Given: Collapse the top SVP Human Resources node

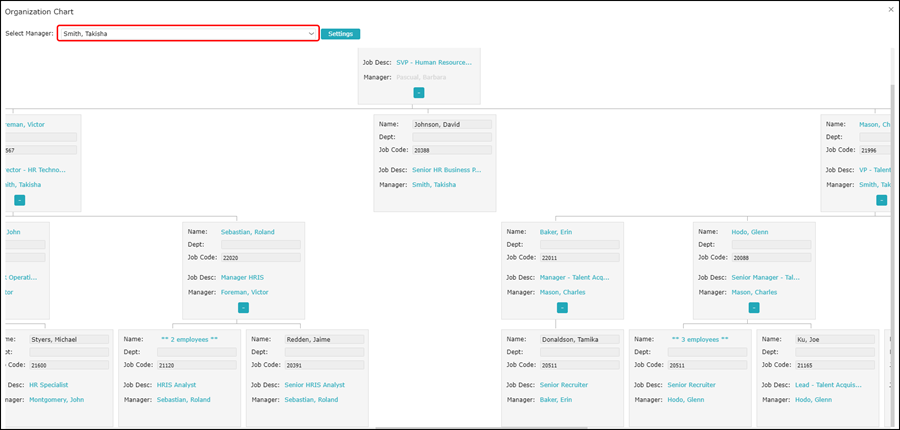Looking at the screenshot, I should [418, 92].
